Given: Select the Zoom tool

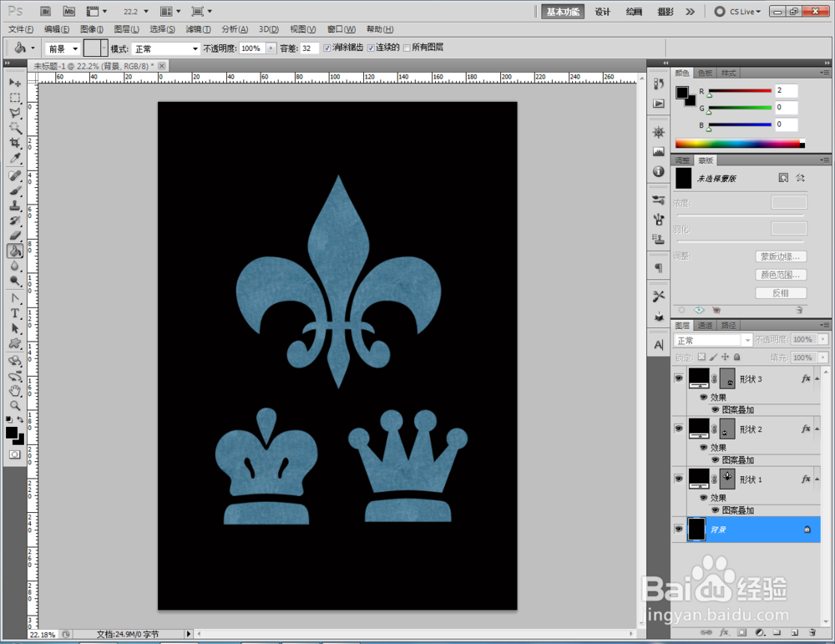Looking at the screenshot, I should [15, 406].
